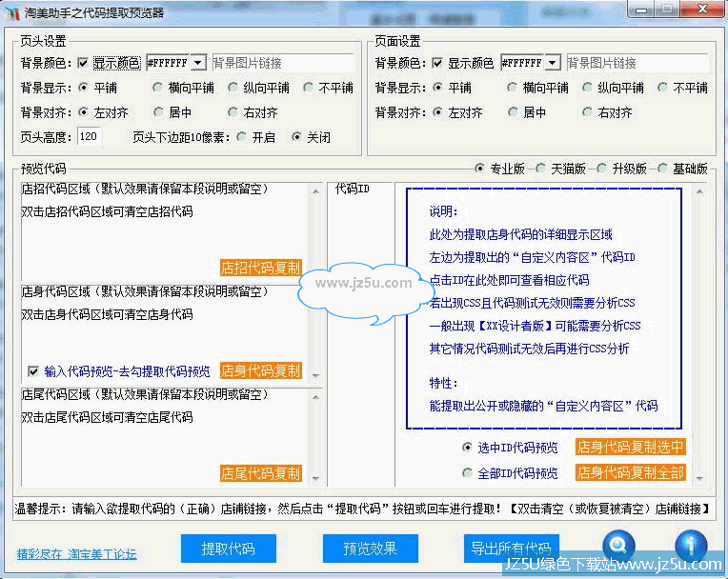This screenshot has width=728, height=579.
Task: Select 左对齐 alignment in 页头设置
Action: (83, 111)
